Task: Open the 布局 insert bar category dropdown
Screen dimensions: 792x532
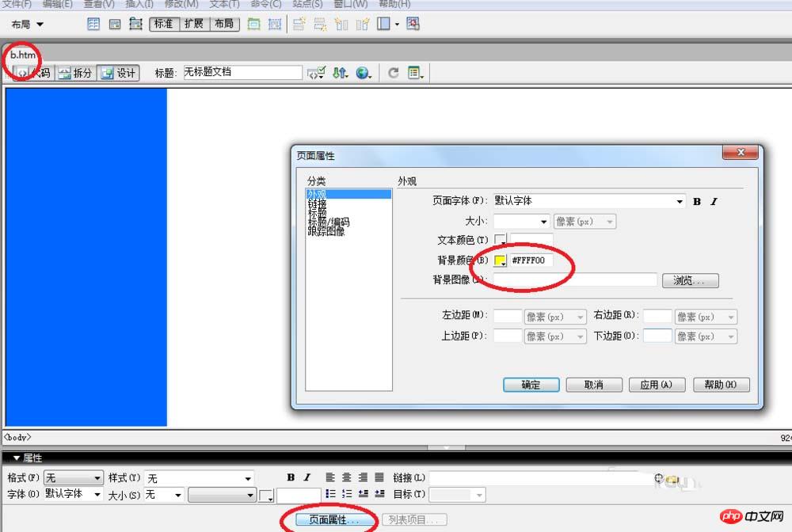Action: pyautogui.click(x=28, y=24)
